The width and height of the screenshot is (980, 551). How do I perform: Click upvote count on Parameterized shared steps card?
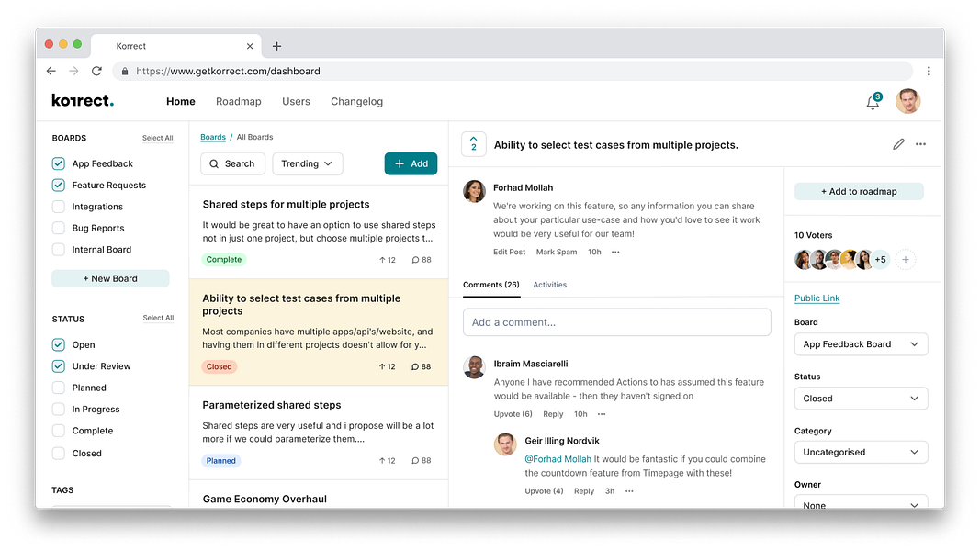point(388,460)
